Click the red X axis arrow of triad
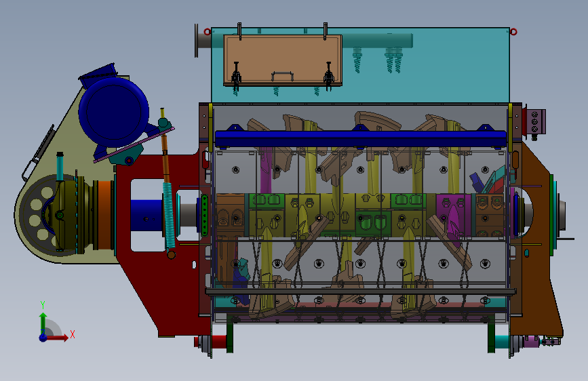Viewport: 588px width, 381px height. tap(57, 338)
